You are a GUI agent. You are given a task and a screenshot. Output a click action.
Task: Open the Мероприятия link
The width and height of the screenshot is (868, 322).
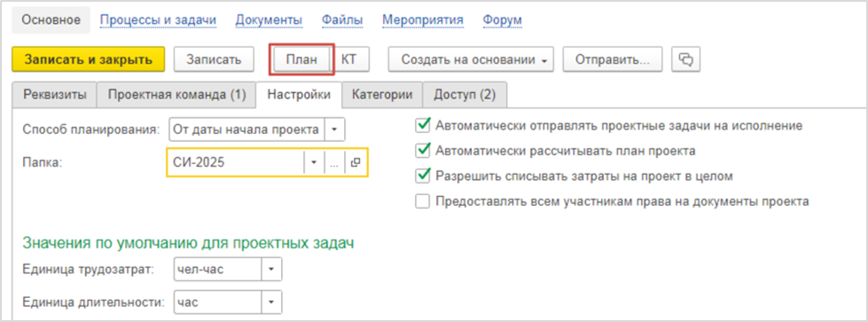423,20
